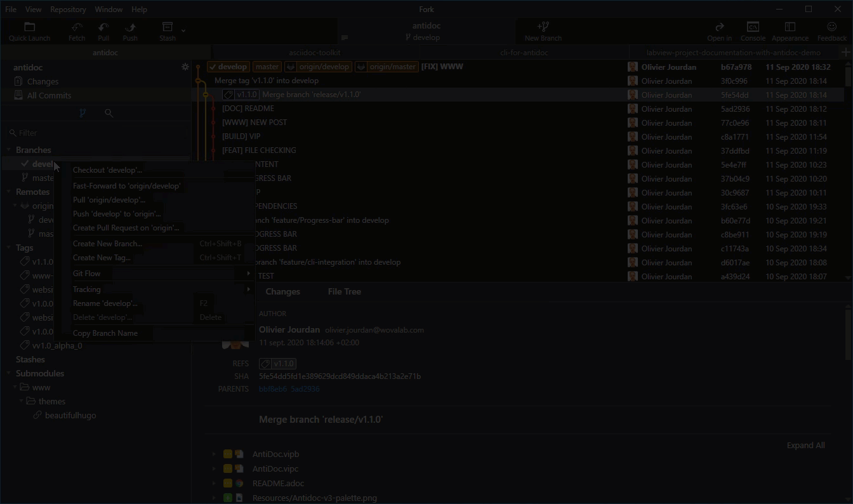Expand the Git Flow submenu
The height and width of the screenshot is (504, 853).
[154, 274]
